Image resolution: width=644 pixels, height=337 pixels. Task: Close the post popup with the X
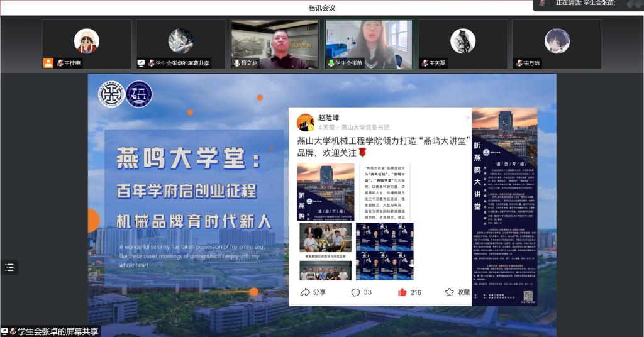click(467, 118)
